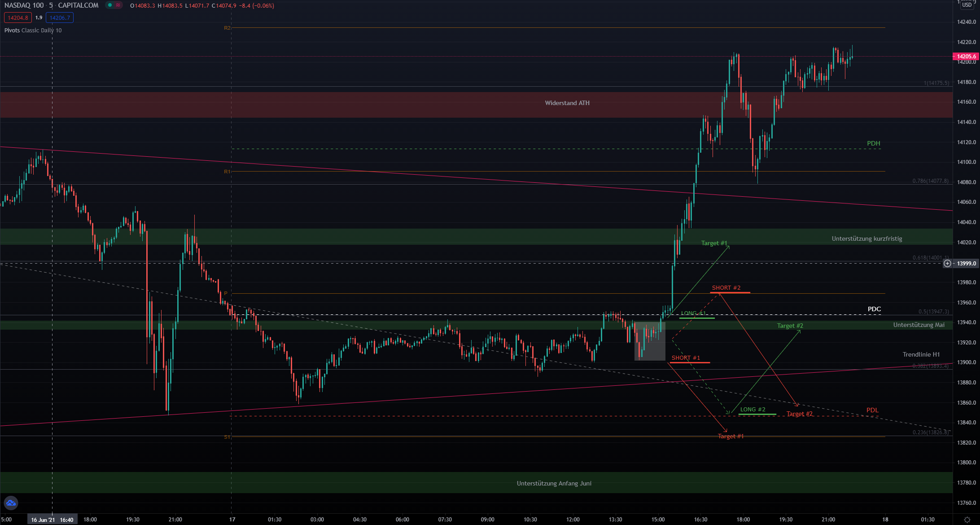Viewport: 980px width, 525px height.
Task: Click the current price label 14205.6
Action: 966,57
